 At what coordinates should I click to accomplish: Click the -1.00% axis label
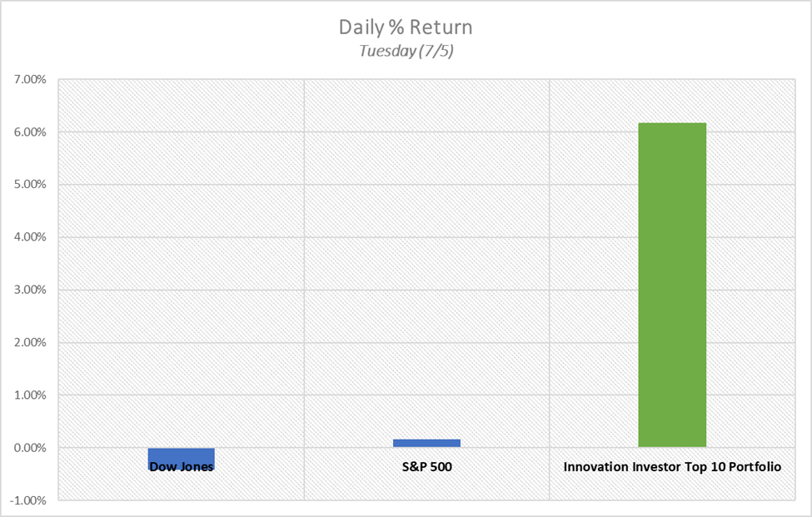(27, 500)
